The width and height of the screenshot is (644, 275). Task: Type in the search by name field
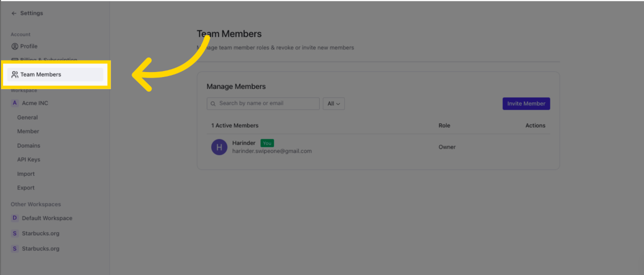pyautogui.click(x=267, y=104)
